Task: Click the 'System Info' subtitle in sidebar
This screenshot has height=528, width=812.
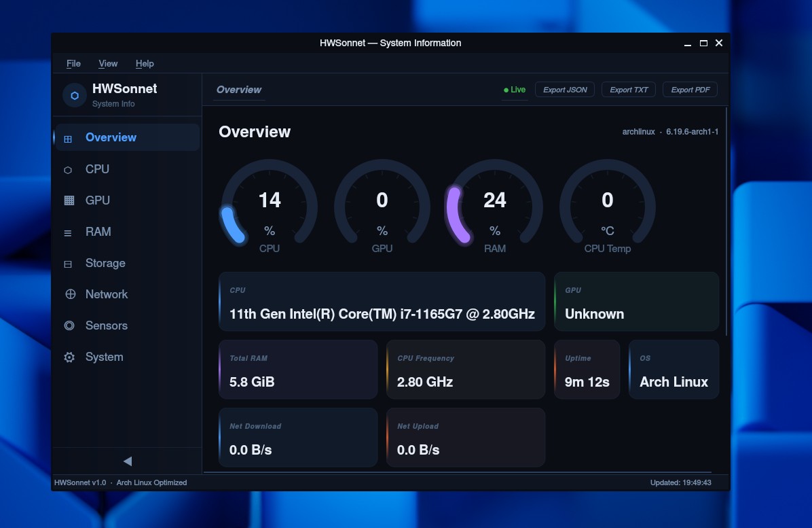Action: (113, 104)
